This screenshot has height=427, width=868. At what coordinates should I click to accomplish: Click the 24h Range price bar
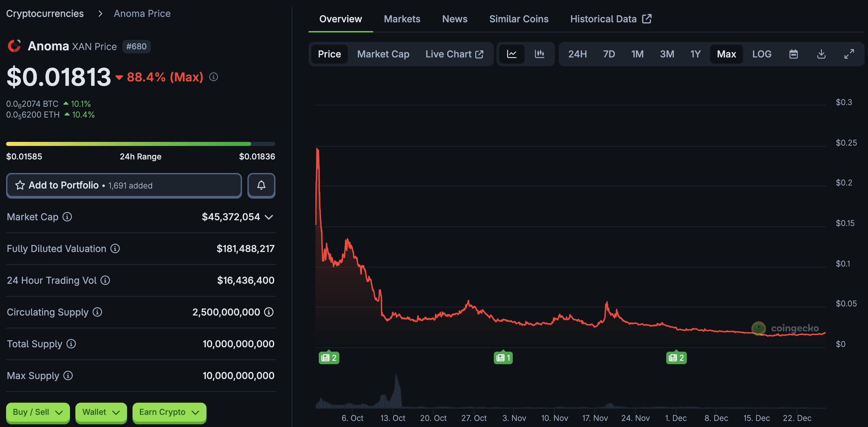coord(140,144)
